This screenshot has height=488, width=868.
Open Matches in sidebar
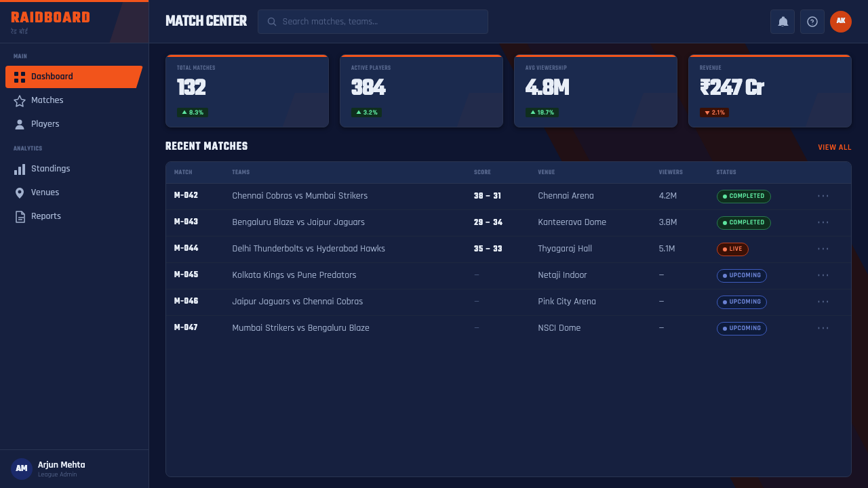(74, 100)
